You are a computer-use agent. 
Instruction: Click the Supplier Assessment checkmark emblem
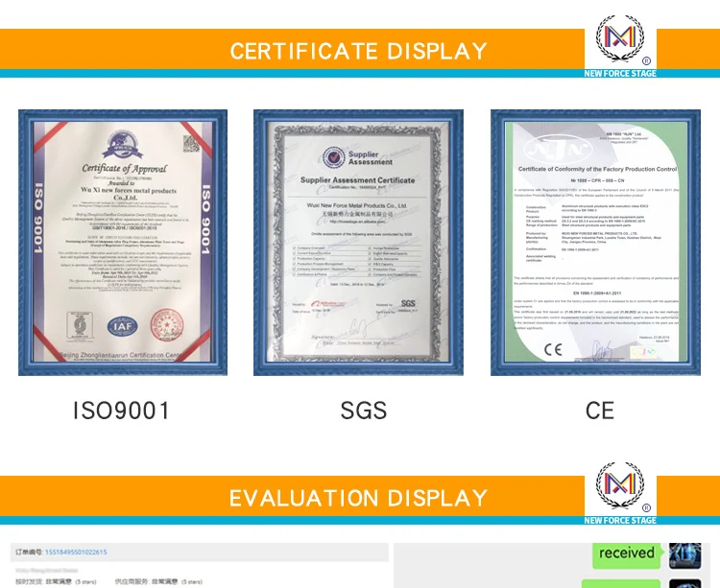pyautogui.click(x=333, y=157)
